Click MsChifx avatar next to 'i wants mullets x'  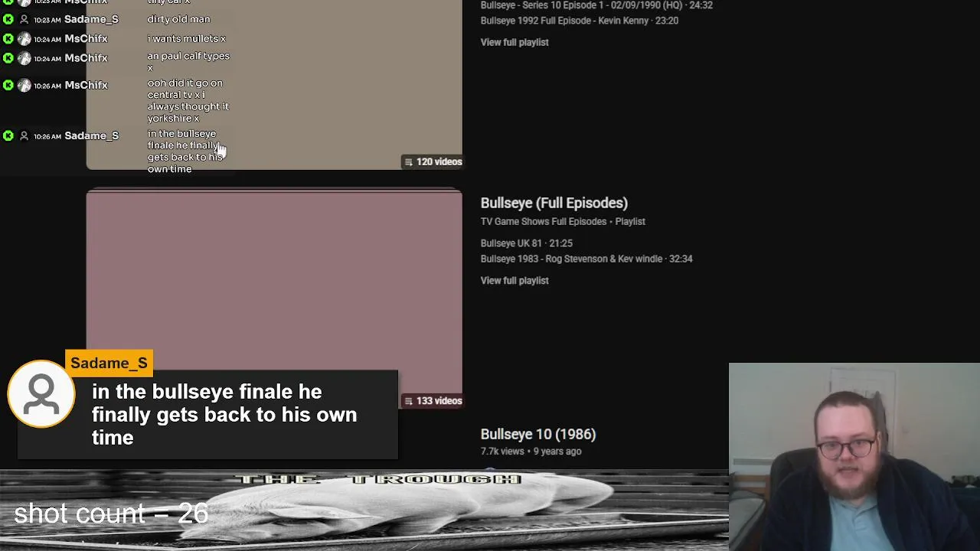click(24, 38)
